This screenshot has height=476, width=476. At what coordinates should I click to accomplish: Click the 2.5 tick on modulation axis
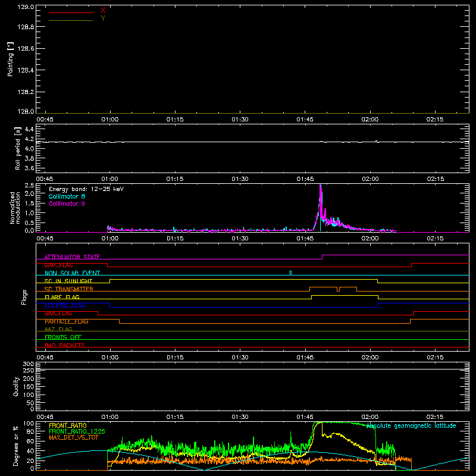coord(29,186)
